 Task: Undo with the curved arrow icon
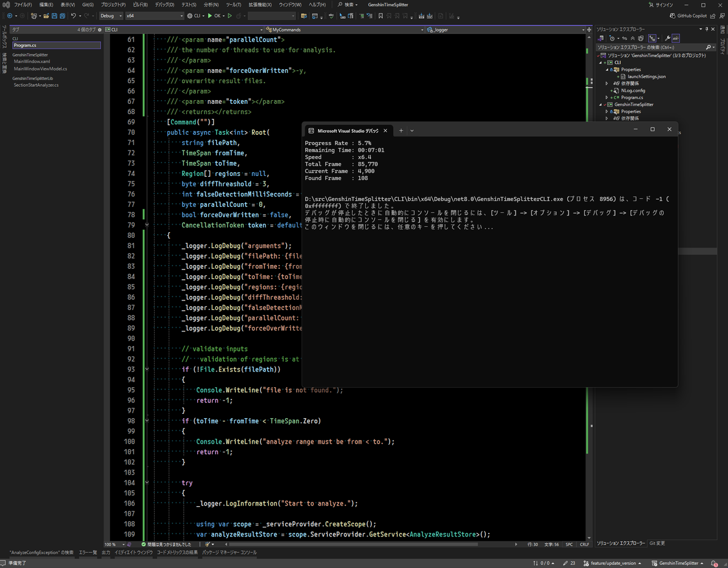coord(73,15)
